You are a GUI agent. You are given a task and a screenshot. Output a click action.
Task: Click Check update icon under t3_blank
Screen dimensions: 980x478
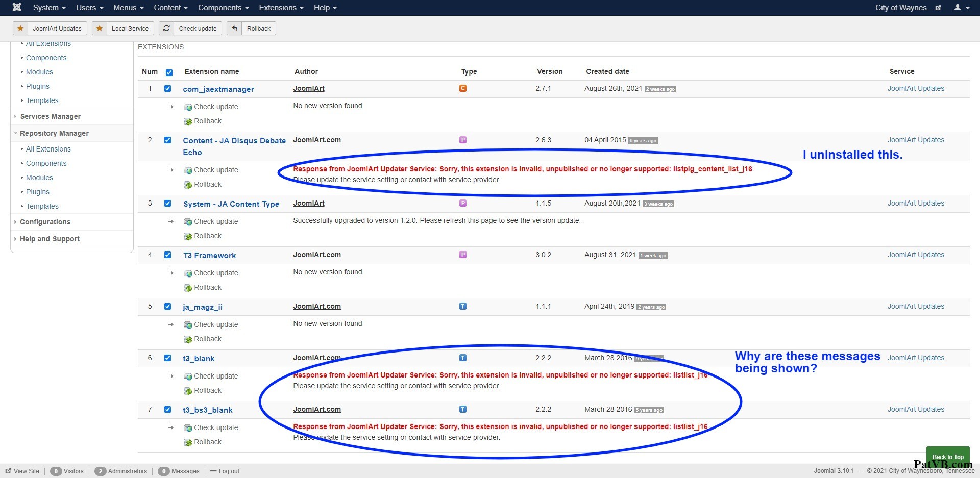coord(188,376)
